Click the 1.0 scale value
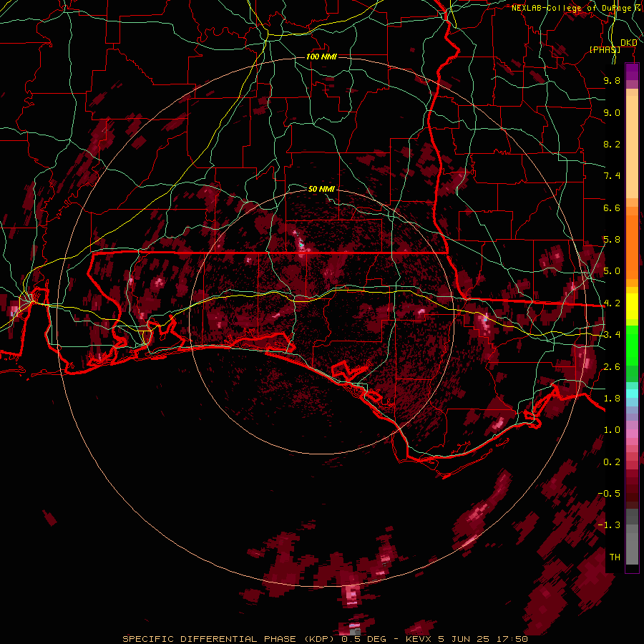 click(x=612, y=430)
